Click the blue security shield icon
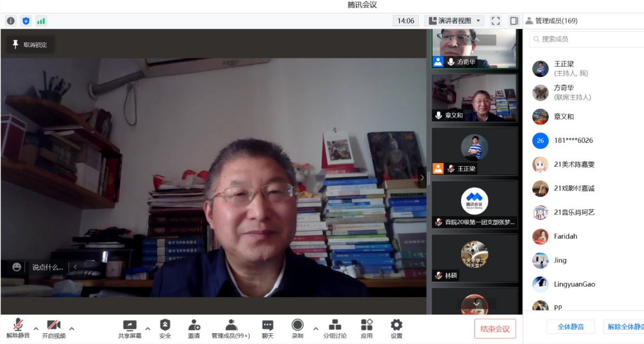 tap(26, 21)
